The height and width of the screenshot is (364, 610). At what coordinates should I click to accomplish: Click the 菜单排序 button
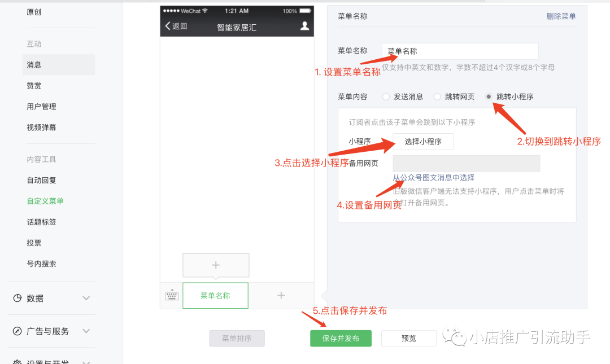(x=237, y=339)
